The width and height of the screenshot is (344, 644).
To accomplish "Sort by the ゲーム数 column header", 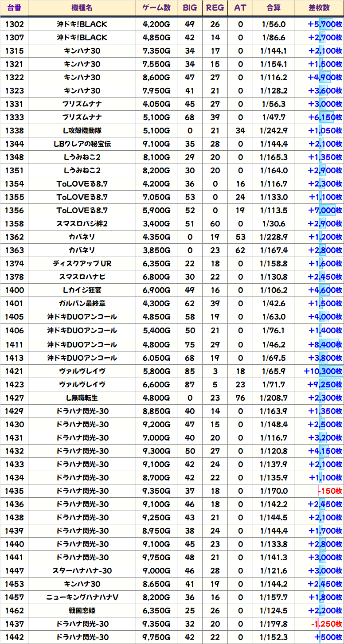I will [156, 8].
